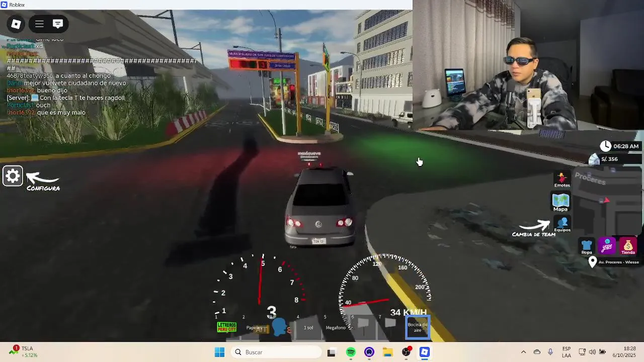Click the microphone tray icon
This screenshot has height=362, width=644.
(x=550, y=352)
